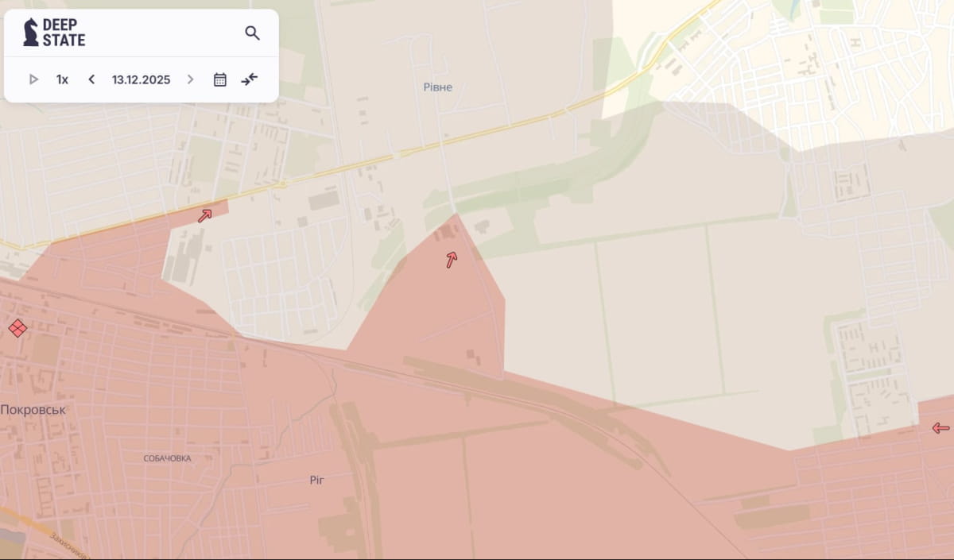Click attack arrow marker south of Рівне

coord(452,259)
